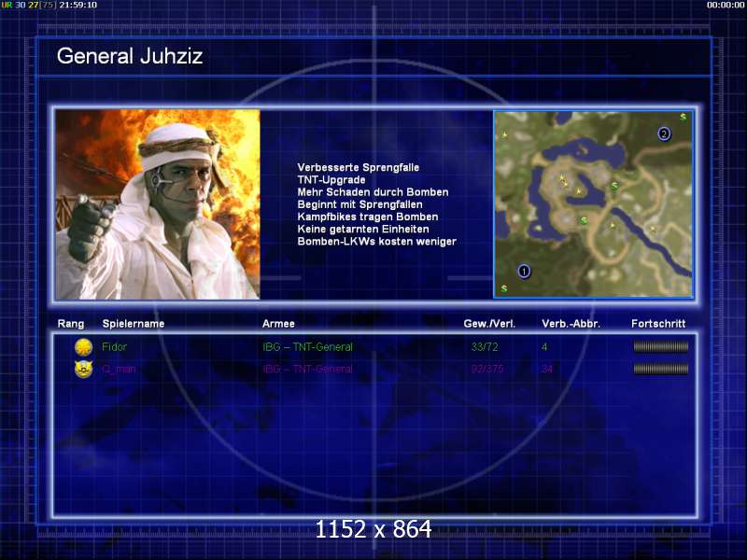Image resolution: width=747 pixels, height=560 pixels.
Task: Click the General Juhziz title
Action: (x=130, y=56)
